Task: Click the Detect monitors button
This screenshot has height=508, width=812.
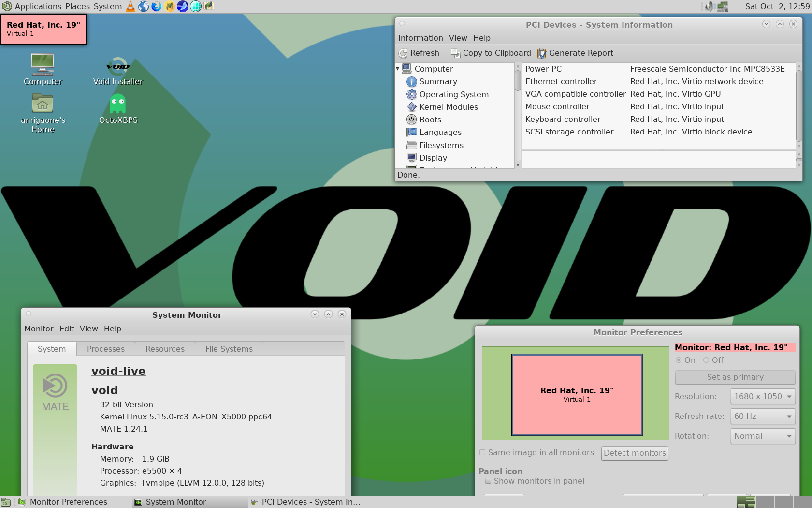Action: click(635, 453)
